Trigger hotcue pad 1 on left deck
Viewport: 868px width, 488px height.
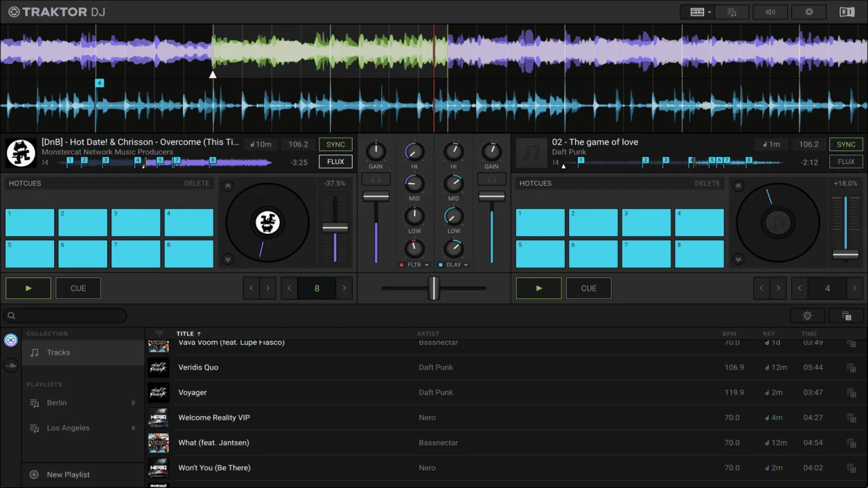point(30,222)
